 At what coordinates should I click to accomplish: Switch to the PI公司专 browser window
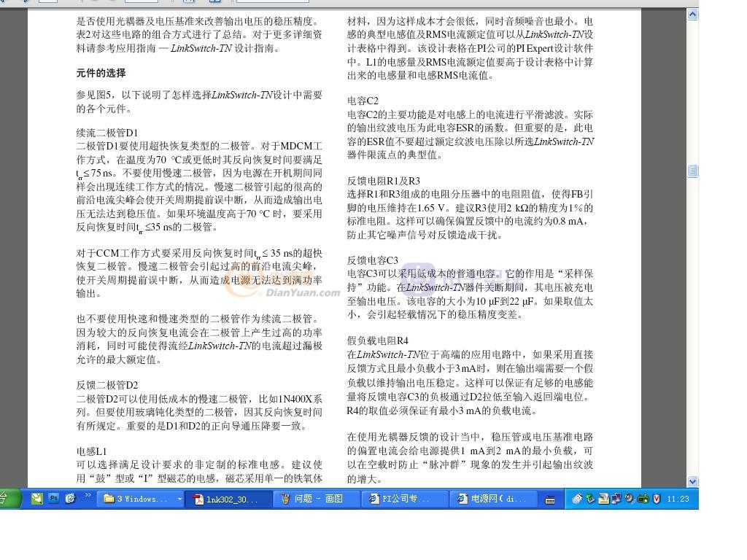[403, 499]
